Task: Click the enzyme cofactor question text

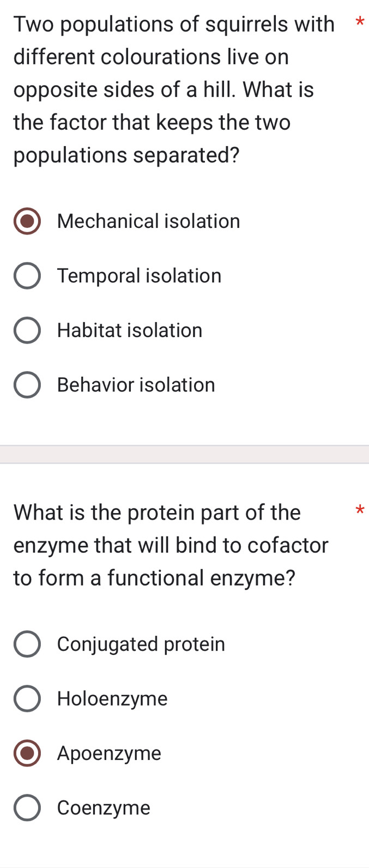Action: [x=164, y=545]
